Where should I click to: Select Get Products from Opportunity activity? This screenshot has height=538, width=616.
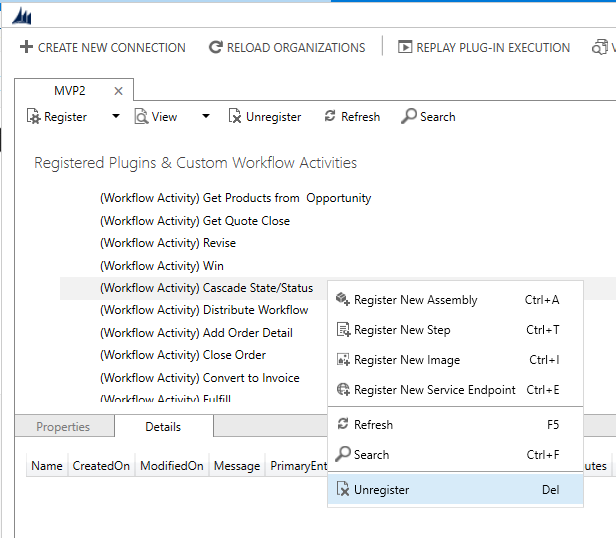pyautogui.click(x=235, y=198)
